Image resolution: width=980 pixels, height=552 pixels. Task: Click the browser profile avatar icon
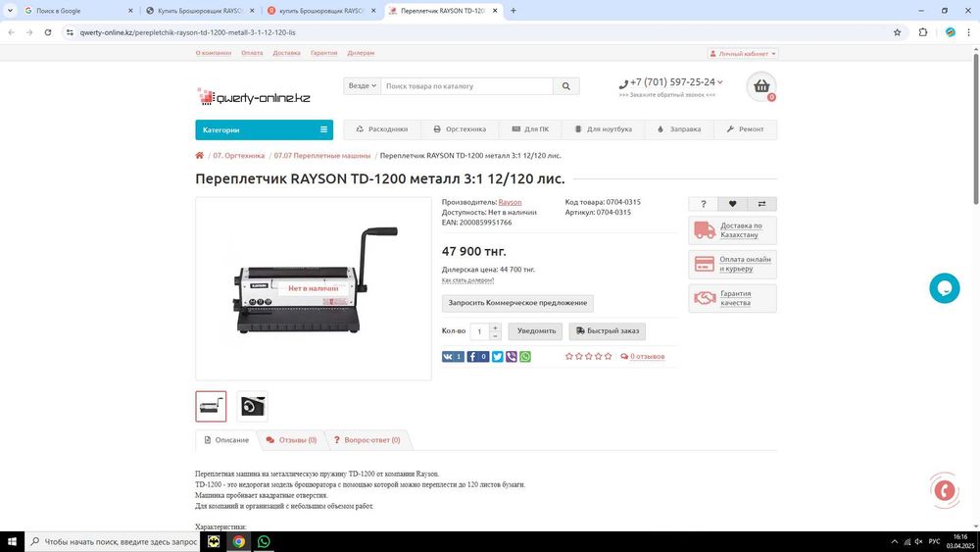950,32
